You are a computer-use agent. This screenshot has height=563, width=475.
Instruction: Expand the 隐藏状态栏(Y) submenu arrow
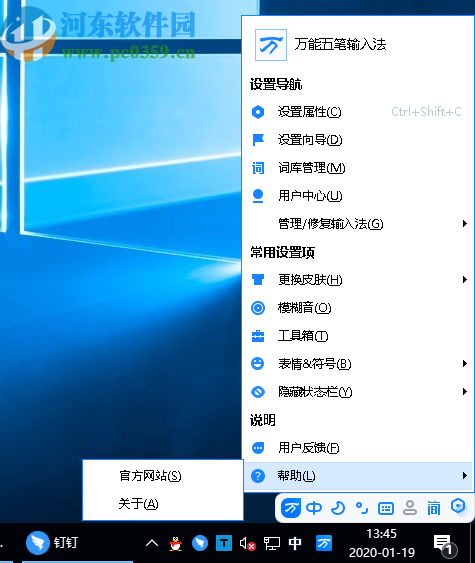[x=465, y=391]
